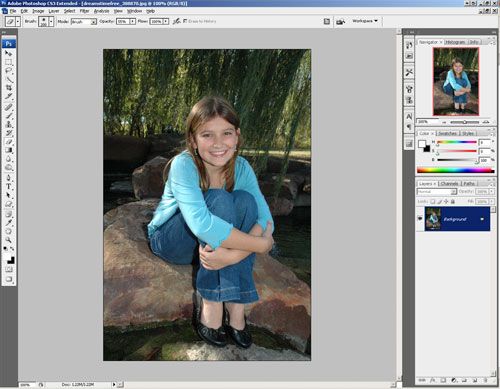Open the Brush preset picker arrow

[51, 22]
